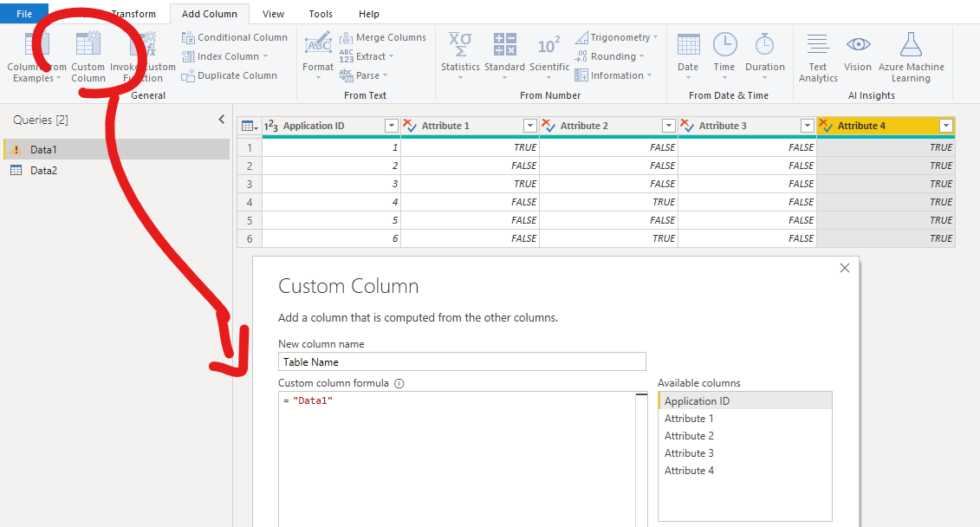Click the Text Analytics AI insight
This screenshot has height=527, width=980.
click(817, 57)
